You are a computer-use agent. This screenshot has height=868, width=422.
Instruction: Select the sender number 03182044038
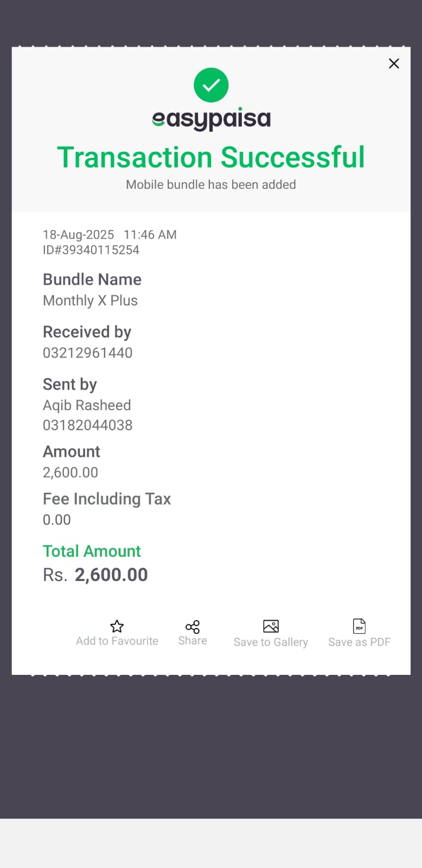tap(88, 425)
